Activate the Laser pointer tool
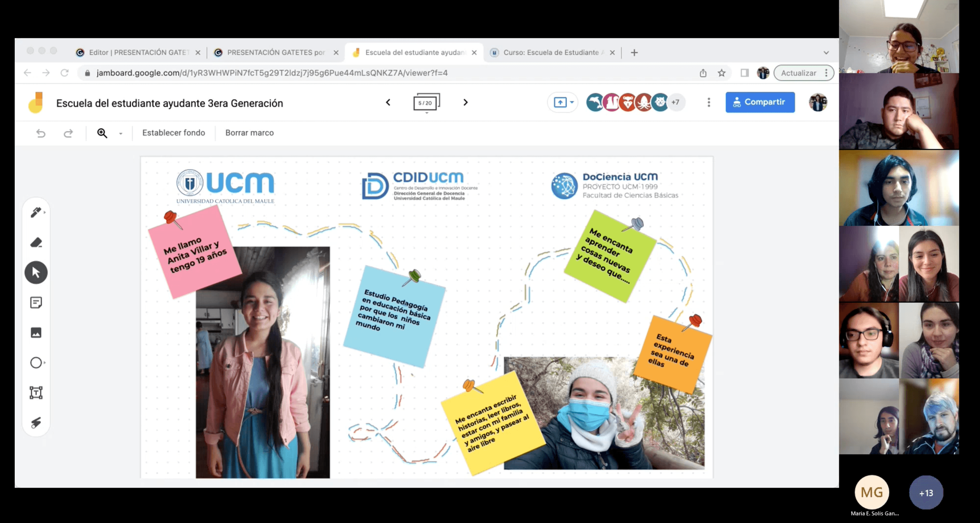This screenshot has width=980, height=523. (x=36, y=422)
